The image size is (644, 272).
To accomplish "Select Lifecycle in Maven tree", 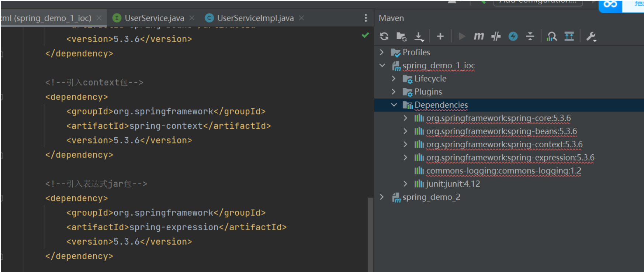I will click(430, 79).
